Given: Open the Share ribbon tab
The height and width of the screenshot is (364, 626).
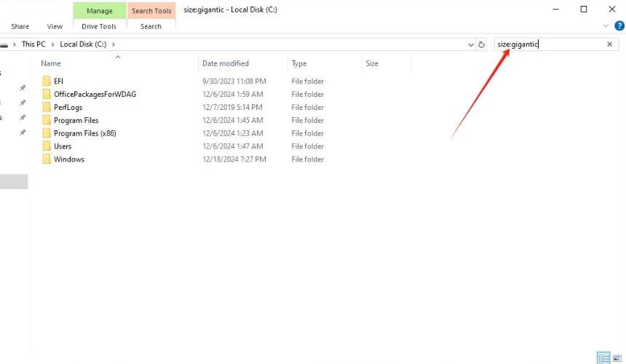Looking at the screenshot, I should 20,27.
